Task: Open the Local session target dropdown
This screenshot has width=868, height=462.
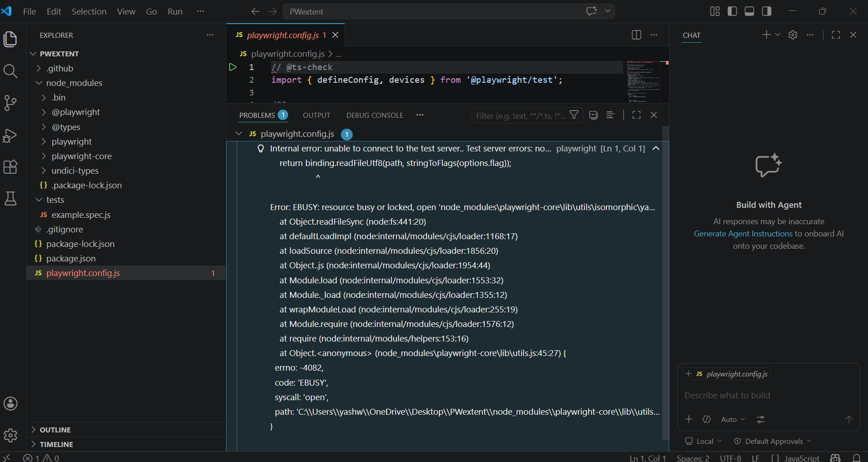Action: pos(704,441)
